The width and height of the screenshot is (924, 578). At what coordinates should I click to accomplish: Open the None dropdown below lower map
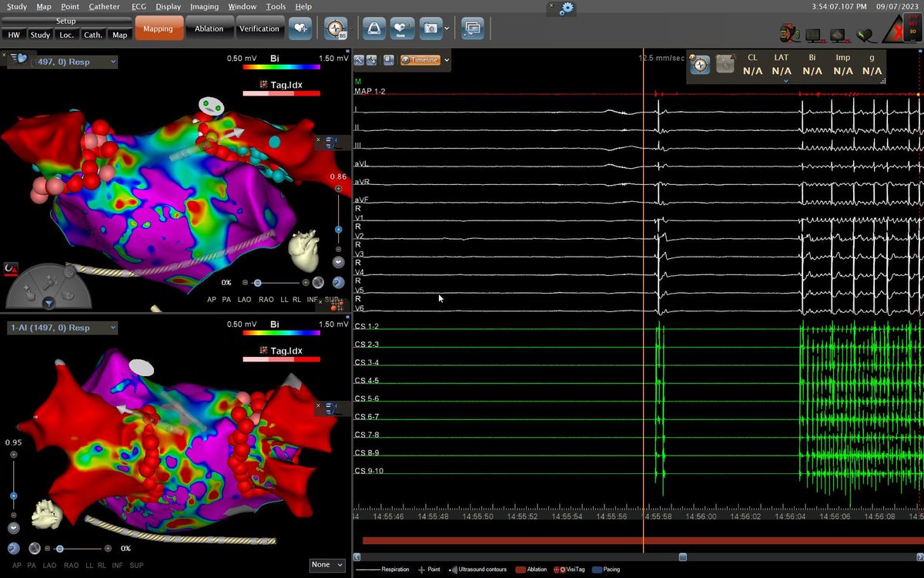pos(326,565)
